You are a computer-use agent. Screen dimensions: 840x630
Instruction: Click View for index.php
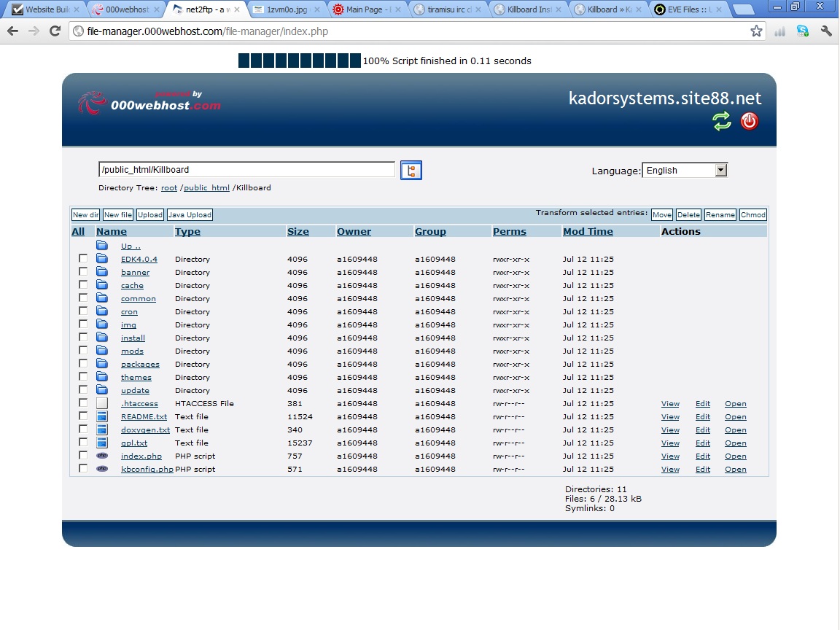pyautogui.click(x=670, y=456)
